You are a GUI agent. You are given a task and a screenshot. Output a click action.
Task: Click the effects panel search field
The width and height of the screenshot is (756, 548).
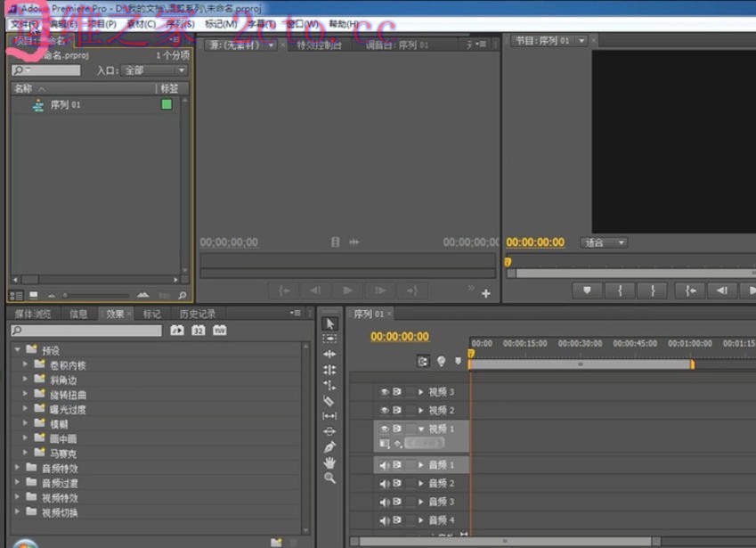tap(86, 331)
